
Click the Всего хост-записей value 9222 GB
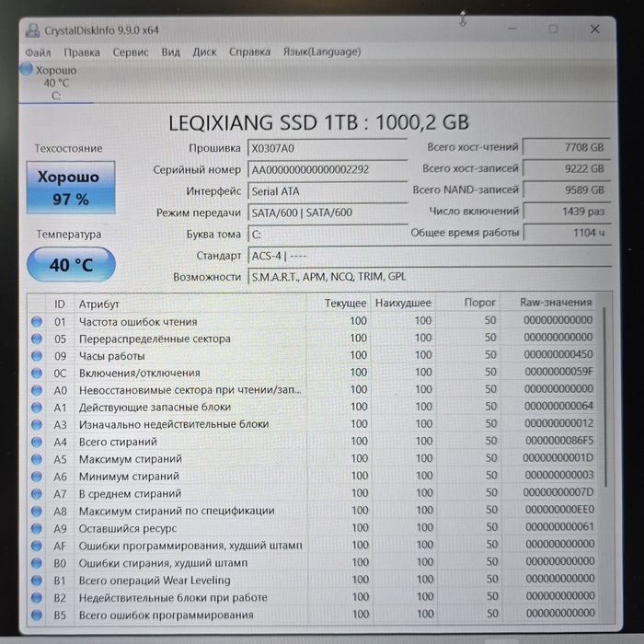coord(567,168)
